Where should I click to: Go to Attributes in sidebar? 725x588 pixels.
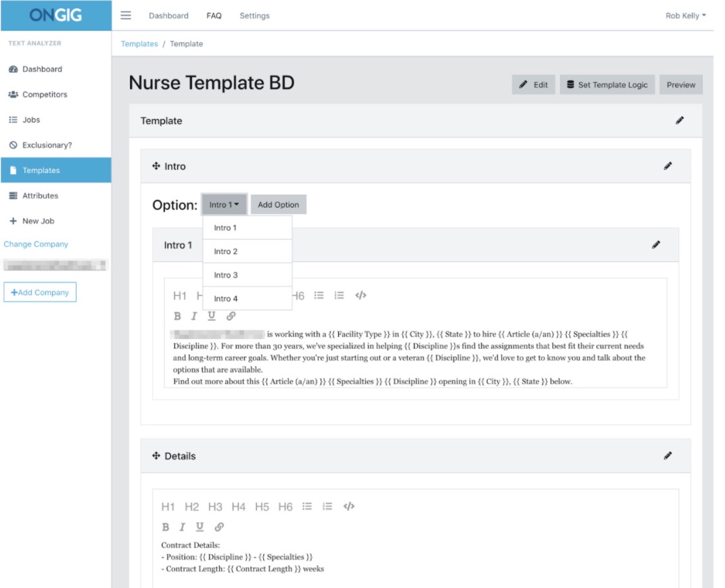click(x=40, y=195)
